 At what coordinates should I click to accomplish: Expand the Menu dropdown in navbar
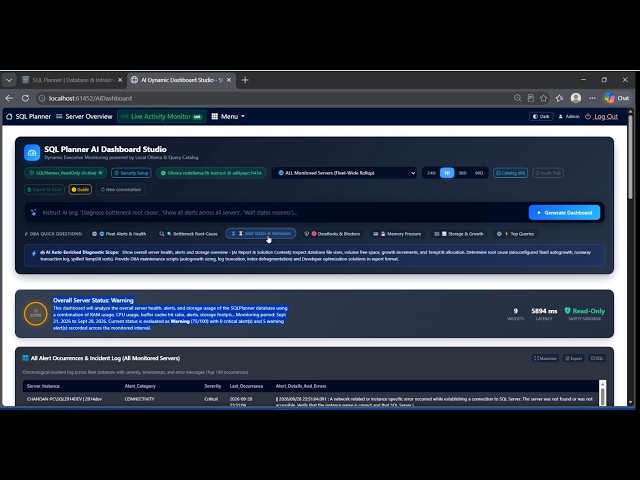(x=228, y=116)
